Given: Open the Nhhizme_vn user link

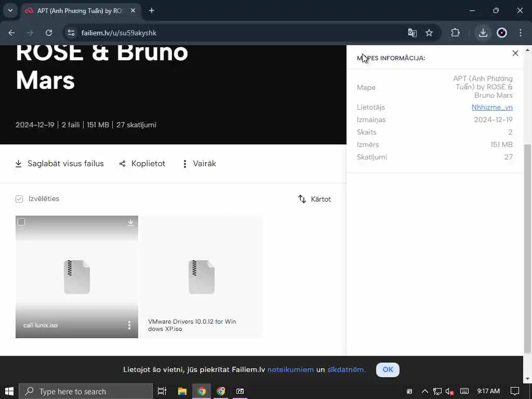Looking at the screenshot, I should coord(492,107).
